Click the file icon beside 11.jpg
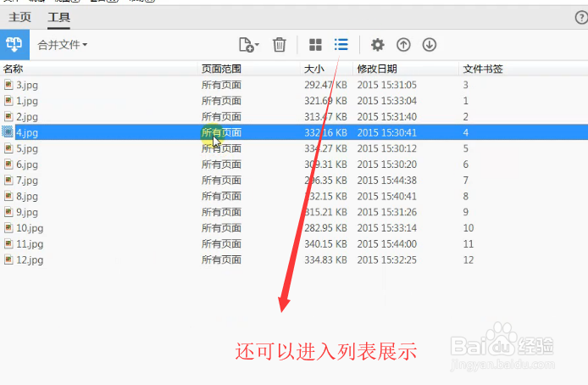This screenshot has height=385, width=588. click(8, 243)
